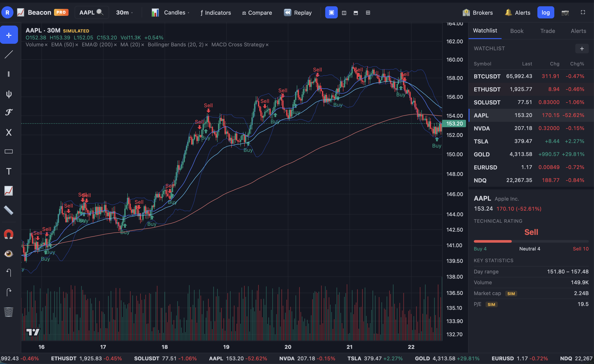Select the two-row stacked layout
594x364 pixels.
click(356, 13)
